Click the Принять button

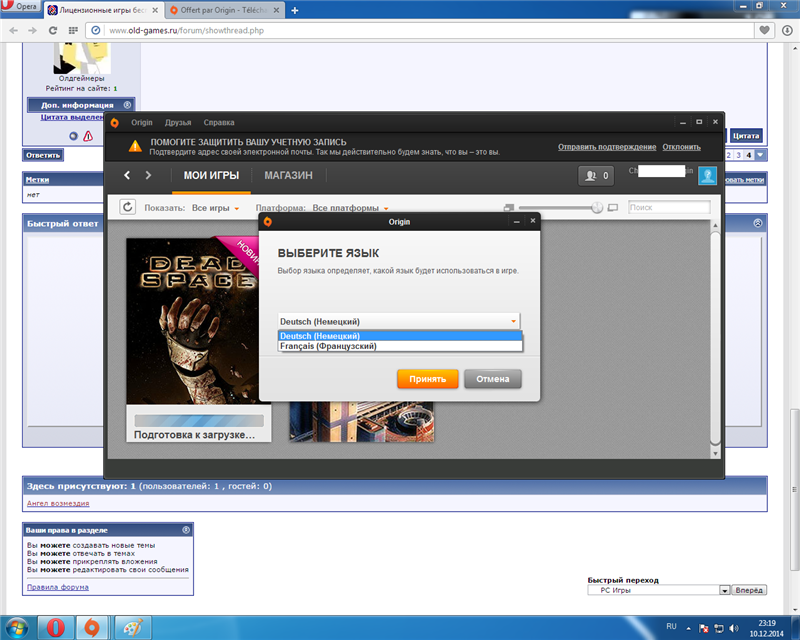point(428,379)
